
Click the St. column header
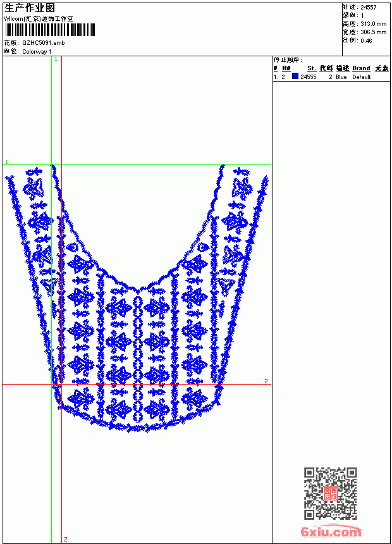pos(312,68)
